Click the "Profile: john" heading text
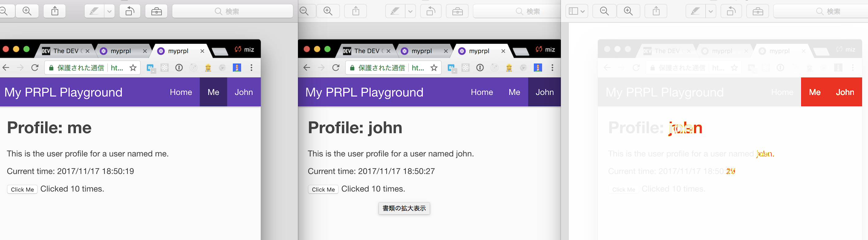The height and width of the screenshot is (240, 868). click(355, 128)
